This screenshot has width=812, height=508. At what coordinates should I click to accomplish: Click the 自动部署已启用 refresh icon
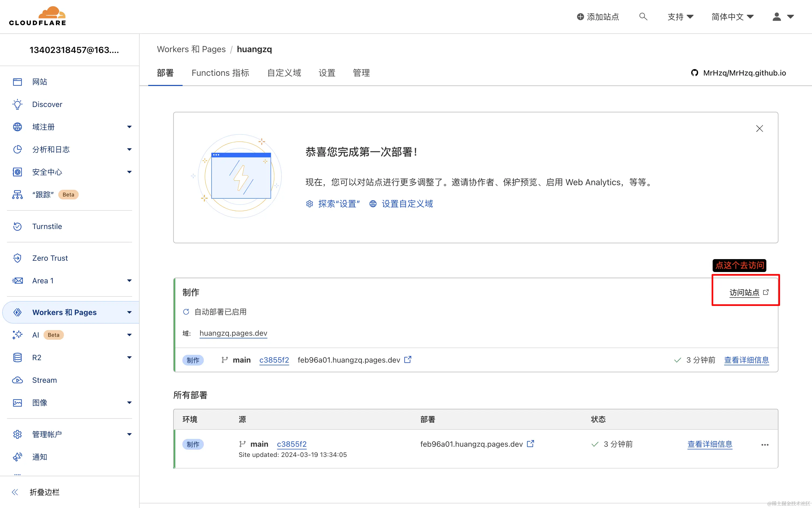[186, 312]
